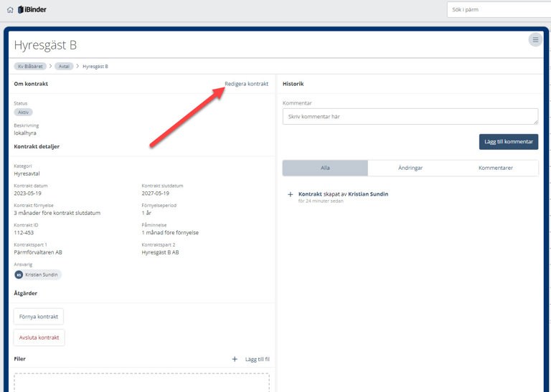
Task: Click the Aktiv status badge
Action: [x=23, y=113]
